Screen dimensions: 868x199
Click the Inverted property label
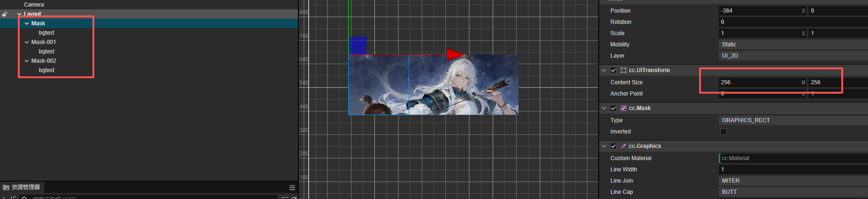tap(620, 132)
